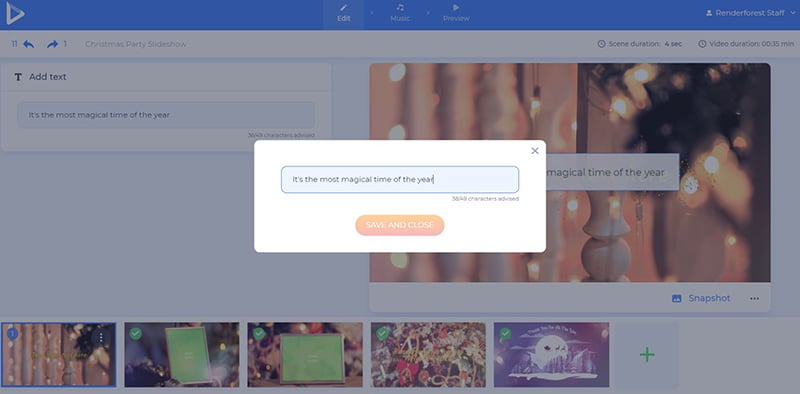This screenshot has width=800, height=394.
Task: Click the Scene duration clock icon
Action: pyautogui.click(x=602, y=44)
